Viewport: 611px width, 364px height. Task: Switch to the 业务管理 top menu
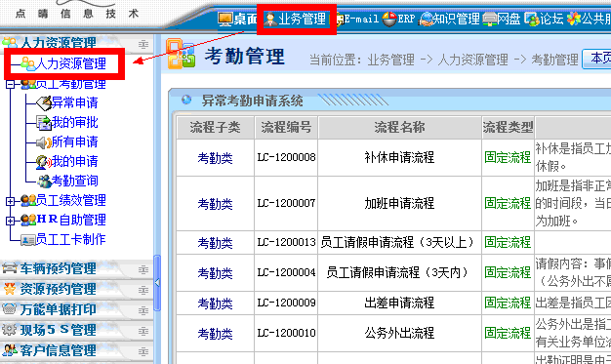[296, 20]
